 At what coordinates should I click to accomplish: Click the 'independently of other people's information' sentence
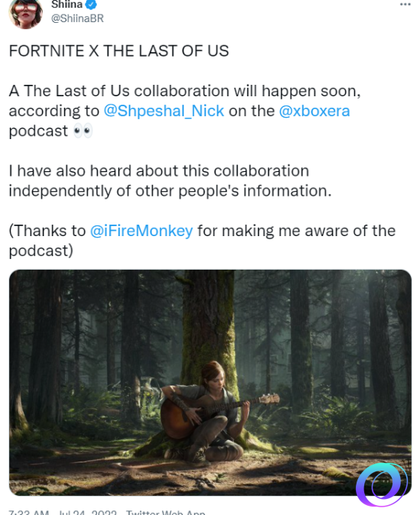pyautogui.click(x=170, y=191)
